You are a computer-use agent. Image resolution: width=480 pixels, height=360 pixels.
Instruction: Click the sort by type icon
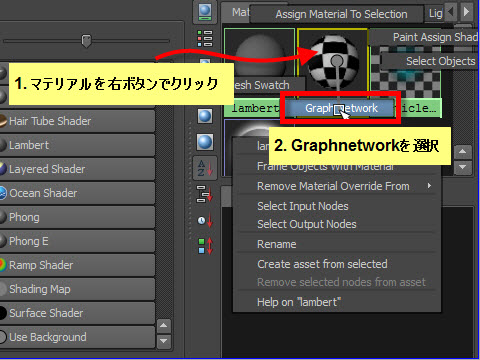tap(205, 194)
